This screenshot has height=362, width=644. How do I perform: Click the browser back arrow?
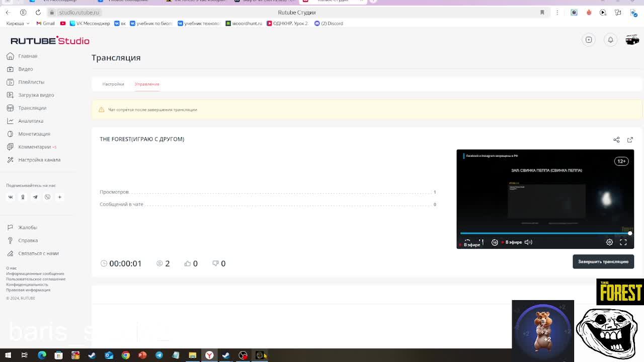[8, 13]
